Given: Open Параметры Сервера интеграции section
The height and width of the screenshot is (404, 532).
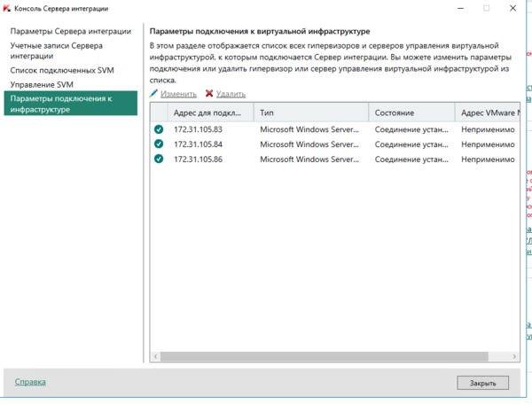Looking at the screenshot, I should [69, 31].
